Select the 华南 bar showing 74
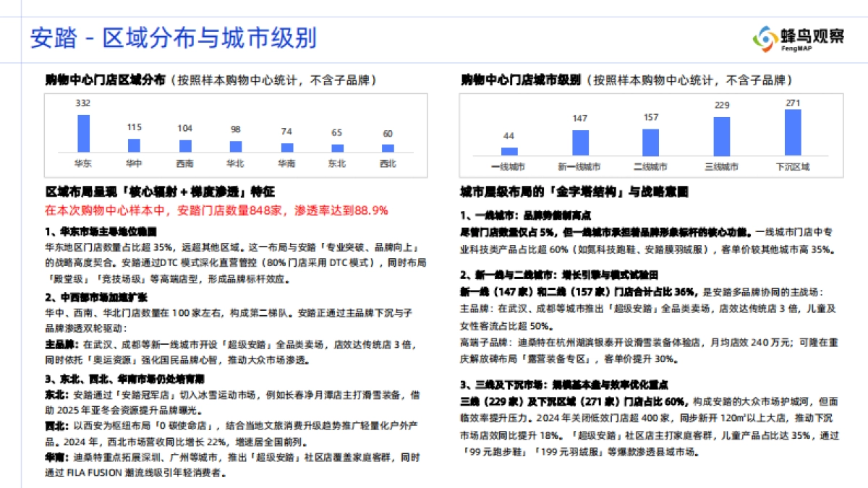This screenshot has height=488, width=868. tap(287, 149)
